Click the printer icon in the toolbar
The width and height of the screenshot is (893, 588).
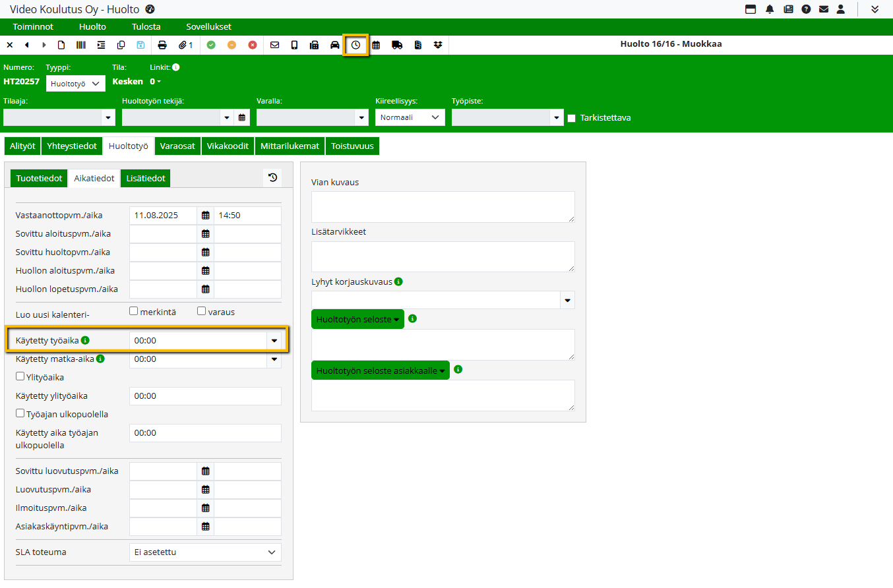point(162,45)
